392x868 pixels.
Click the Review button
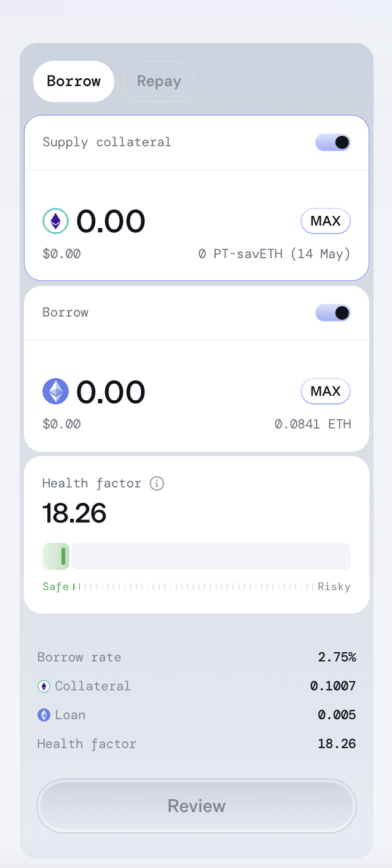(x=197, y=806)
